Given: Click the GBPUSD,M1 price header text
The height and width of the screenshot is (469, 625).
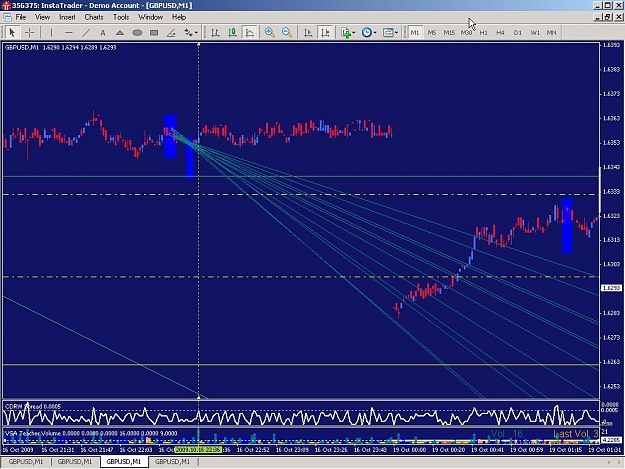Looking at the screenshot, I should click(x=60, y=47).
